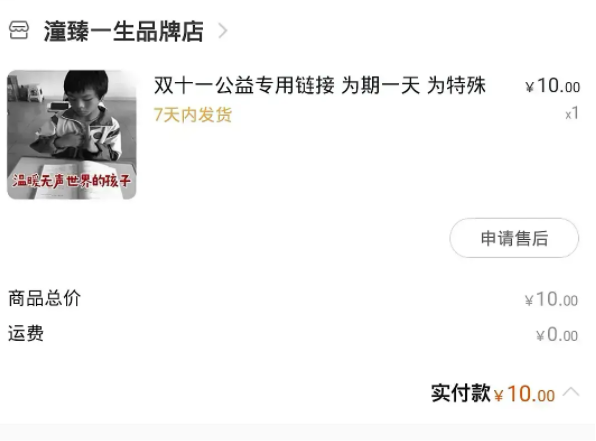Open the 潼臻一生品牌店 shop page

[124, 31]
